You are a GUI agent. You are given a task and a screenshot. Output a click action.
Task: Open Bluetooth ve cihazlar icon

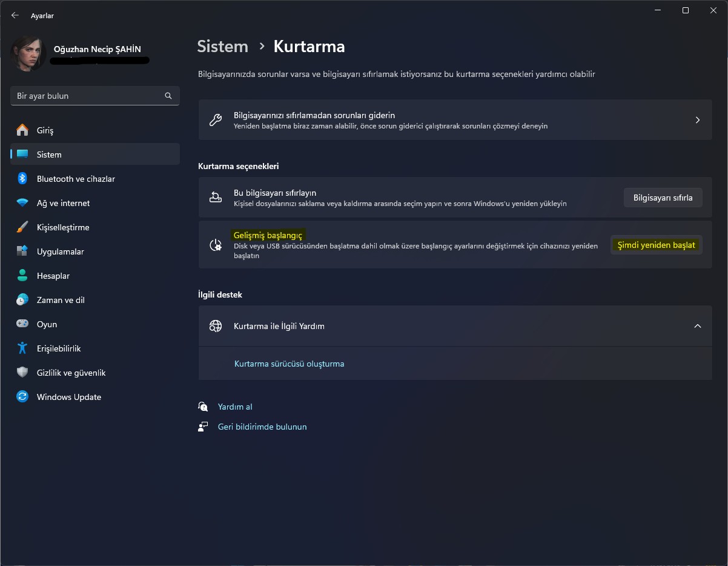[22, 179]
